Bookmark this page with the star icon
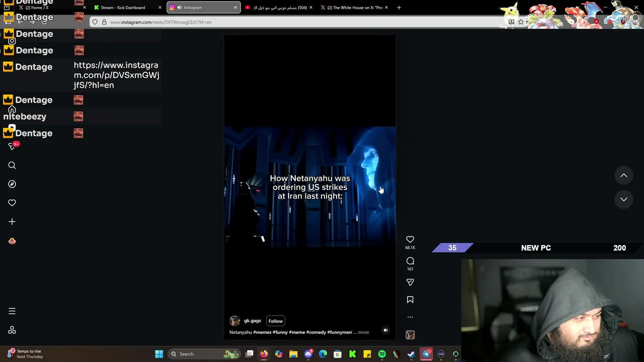Viewport: 644px width, 362px height. pos(521,22)
